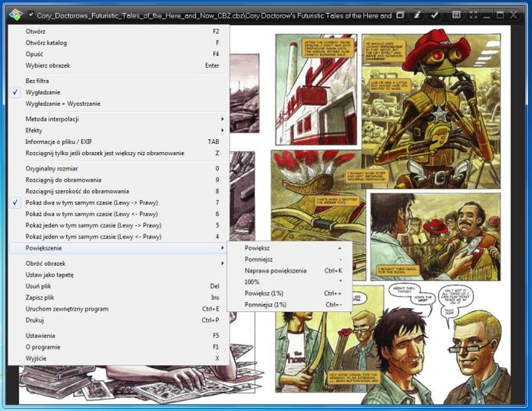Close the comic viewer window

coord(514,15)
